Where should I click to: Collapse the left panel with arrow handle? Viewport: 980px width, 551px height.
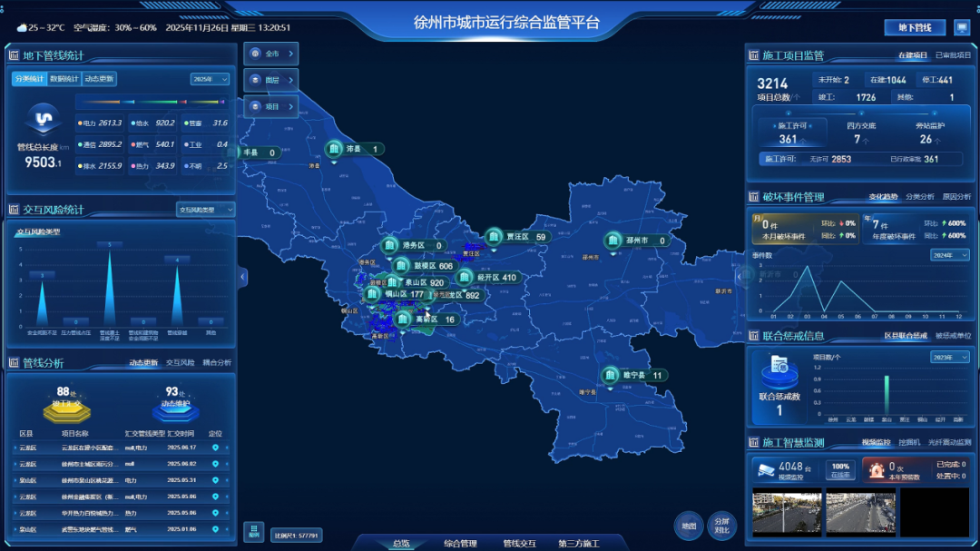(242, 276)
